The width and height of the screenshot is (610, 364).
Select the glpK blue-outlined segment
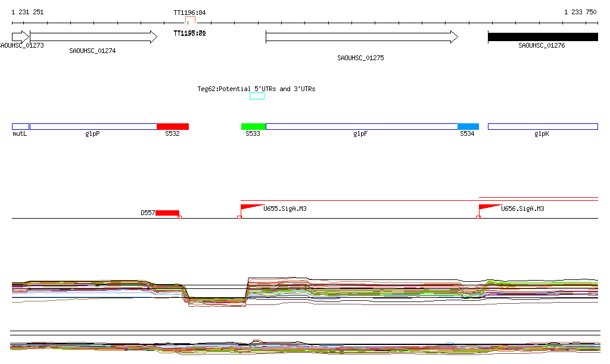[543, 126]
